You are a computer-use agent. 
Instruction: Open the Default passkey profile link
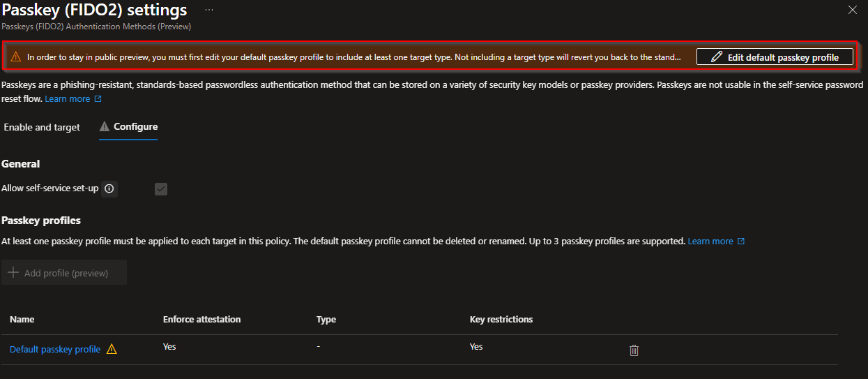55,349
